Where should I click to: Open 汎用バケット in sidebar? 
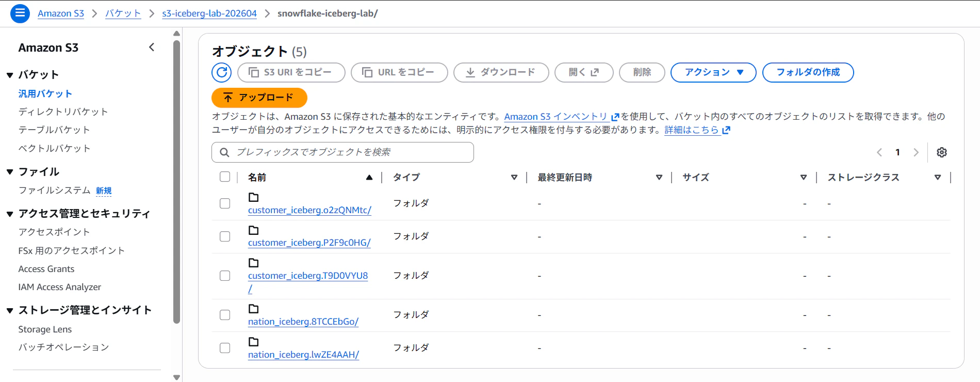45,93
